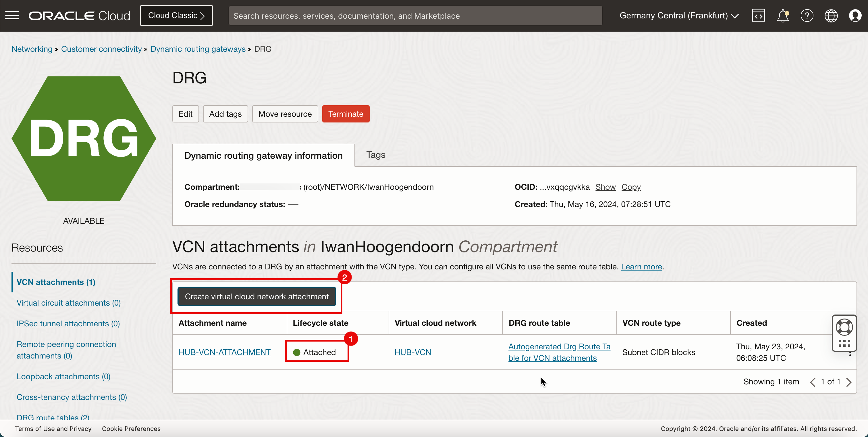Click the user profile avatar icon
868x437 pixels.
[x=855, y=16]
